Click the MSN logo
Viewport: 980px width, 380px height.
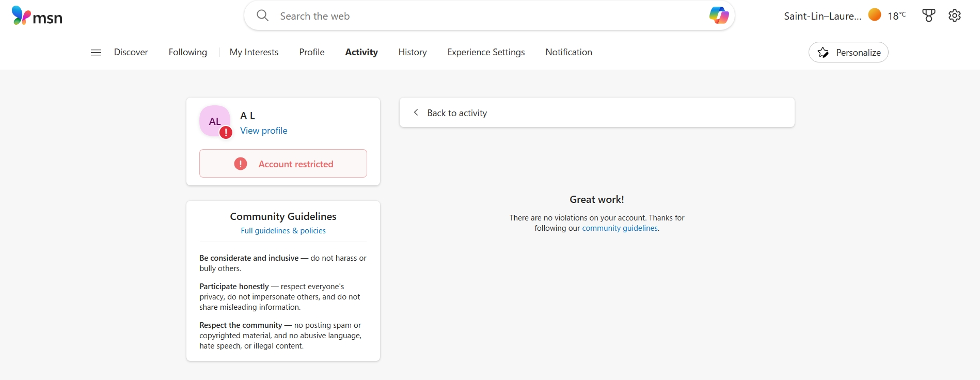coord(37,16)
